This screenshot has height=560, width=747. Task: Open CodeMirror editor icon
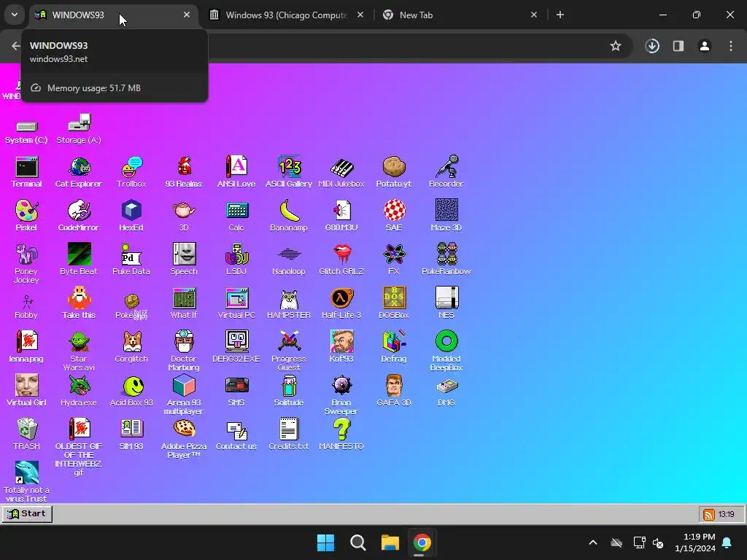pyautogui.click(x=79, y=216)
